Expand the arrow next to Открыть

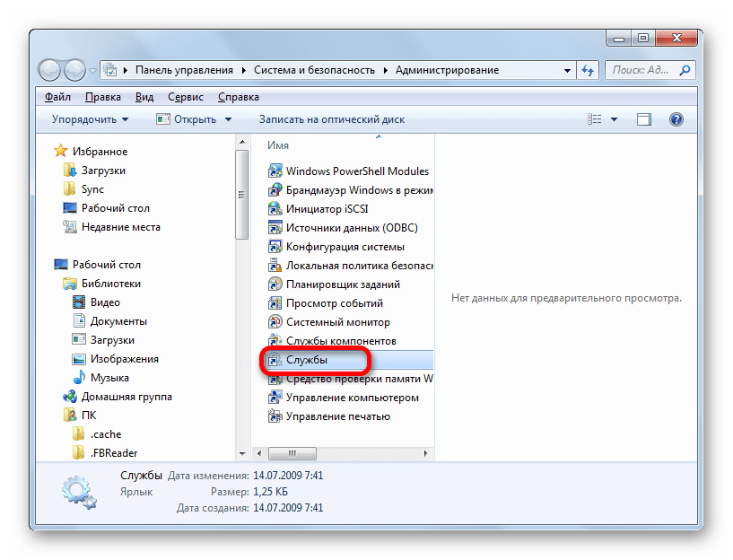pyautogui.click(x=228, y=119)
